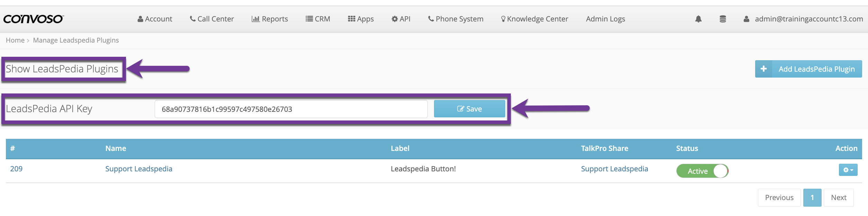Screen dimensions: 868x216
Task: Click the notification bell icon
Action: click(698, 19)
